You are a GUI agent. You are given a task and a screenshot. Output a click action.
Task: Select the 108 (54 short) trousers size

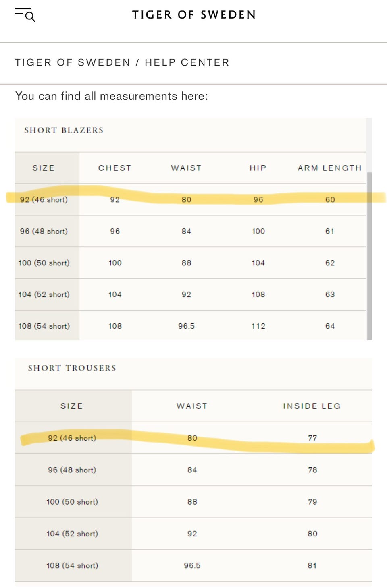72,565
